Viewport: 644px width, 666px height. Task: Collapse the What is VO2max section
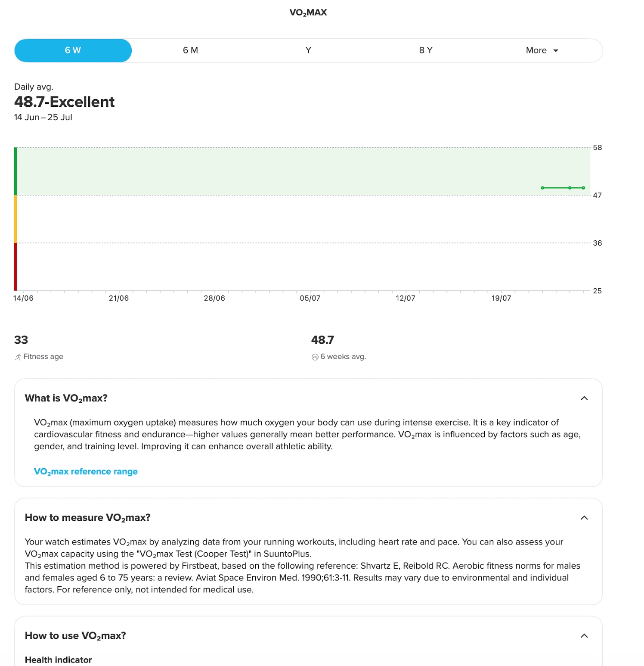[584, 398]
